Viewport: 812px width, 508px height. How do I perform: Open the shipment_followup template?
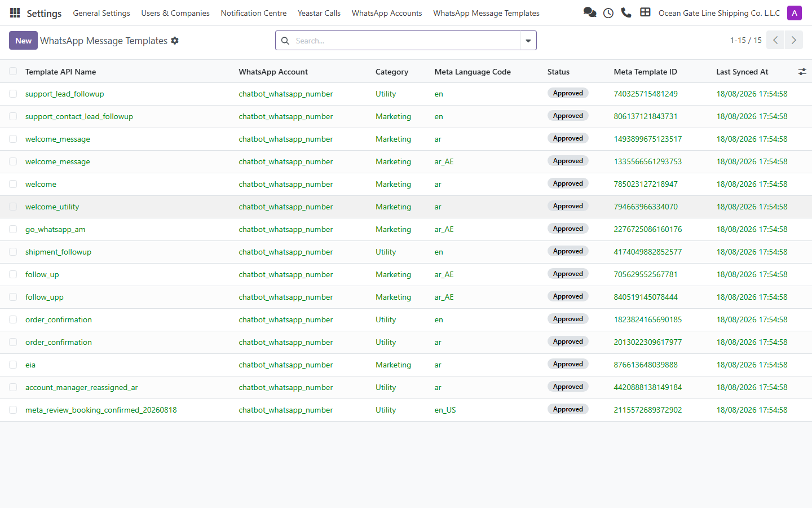[58, 252]
